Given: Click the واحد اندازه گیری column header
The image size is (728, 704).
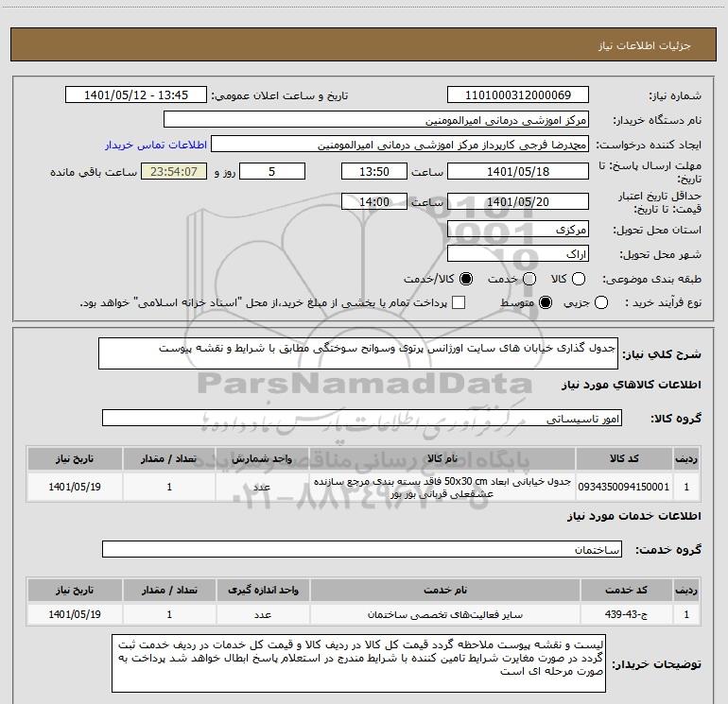Looking at the screenshot, I should (263, 590).
